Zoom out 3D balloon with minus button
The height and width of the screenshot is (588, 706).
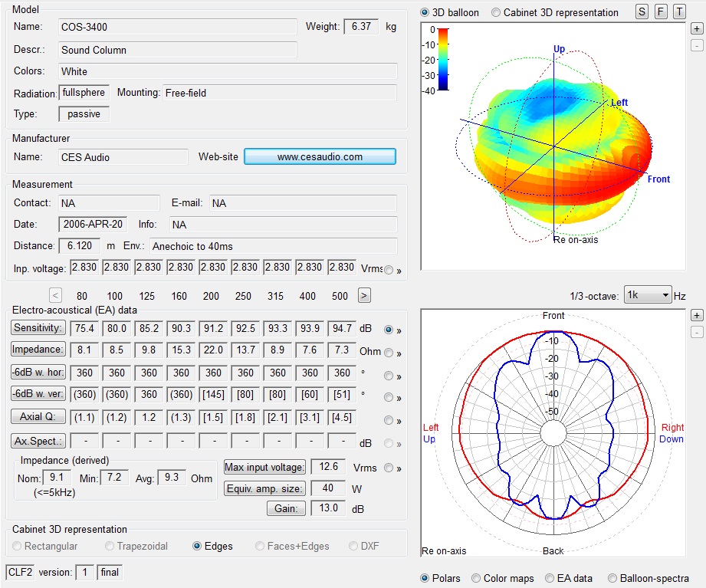696,45
